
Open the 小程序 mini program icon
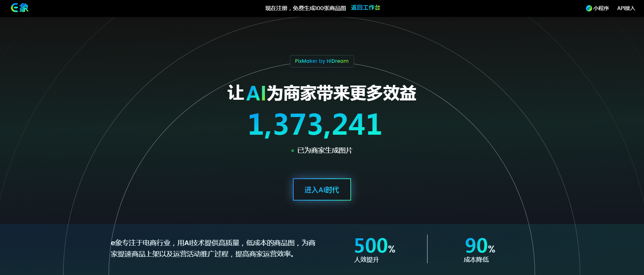(589, 8)
